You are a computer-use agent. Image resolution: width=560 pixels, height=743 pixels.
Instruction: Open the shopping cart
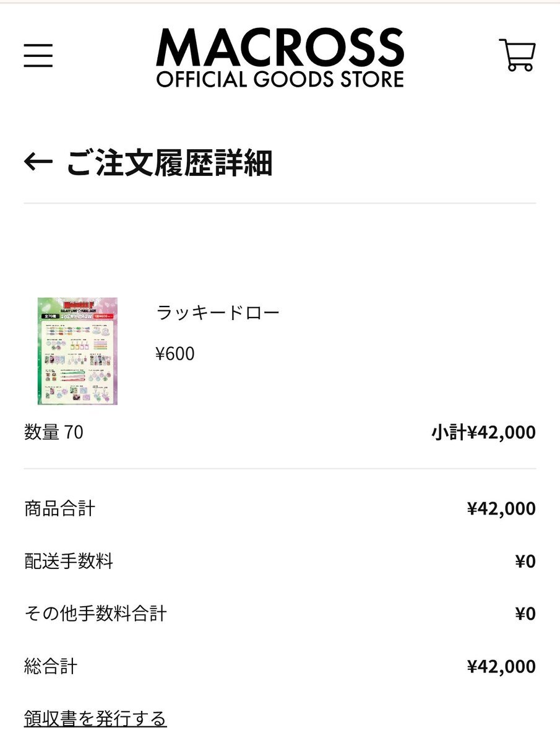point(517,55)
